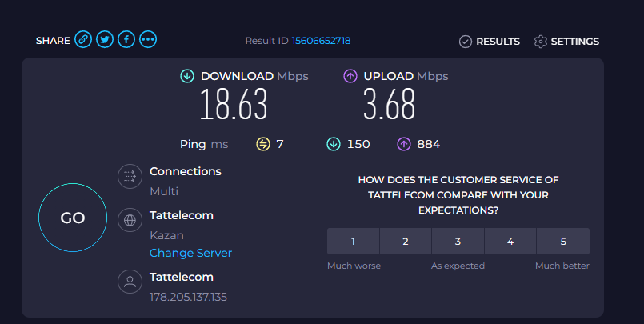Image resolution: width=644 pixels, height=324 pixels.
Task: Click the idle ping latency icon
Action: click(x=263, y=144)
